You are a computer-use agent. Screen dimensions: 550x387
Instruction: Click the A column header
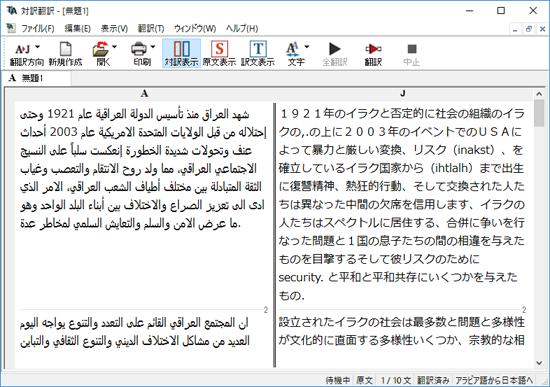click(x=144, y=93)
